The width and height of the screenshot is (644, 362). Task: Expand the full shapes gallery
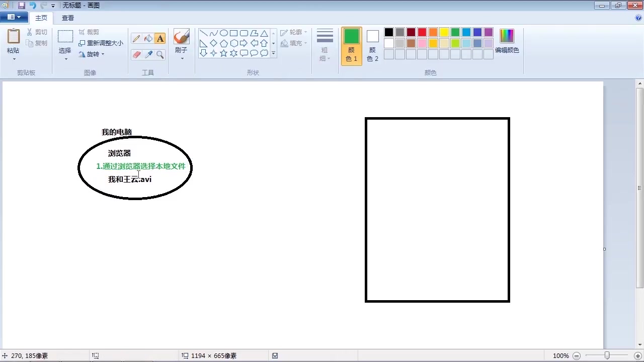[274, 53]
